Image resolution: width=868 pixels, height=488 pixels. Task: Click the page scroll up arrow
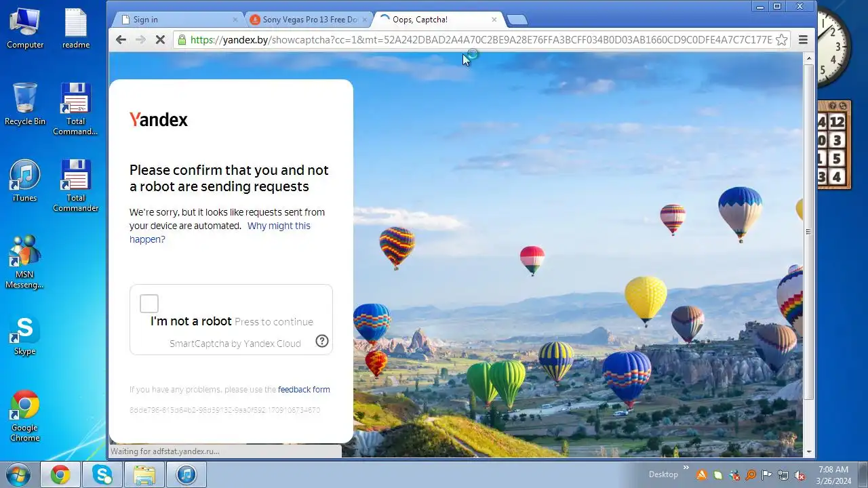tap(808, 59)
